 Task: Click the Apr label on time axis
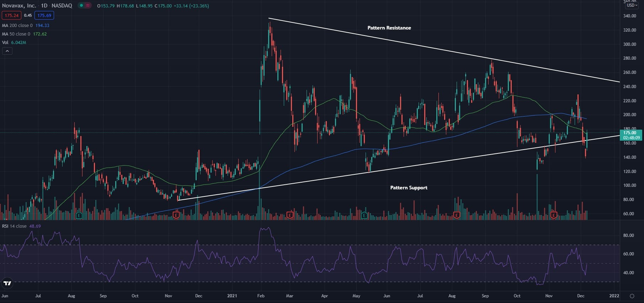324,296
